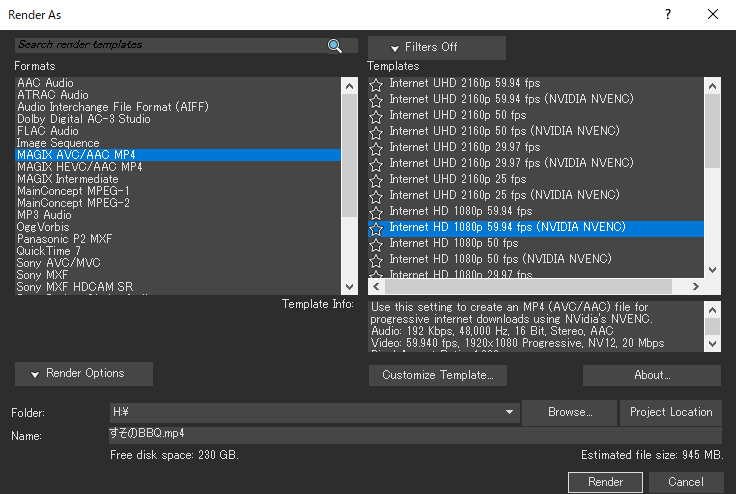Click the Customize Template button
Image resolution: width=736 pixels, height=494 pixels.
click(438, 375)
